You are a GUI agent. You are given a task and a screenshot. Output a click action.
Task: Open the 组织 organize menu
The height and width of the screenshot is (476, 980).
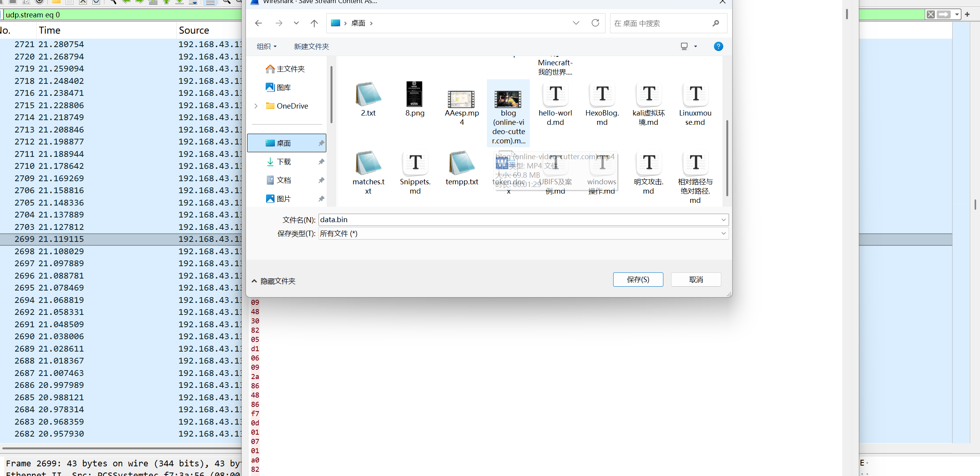point(266,46)
